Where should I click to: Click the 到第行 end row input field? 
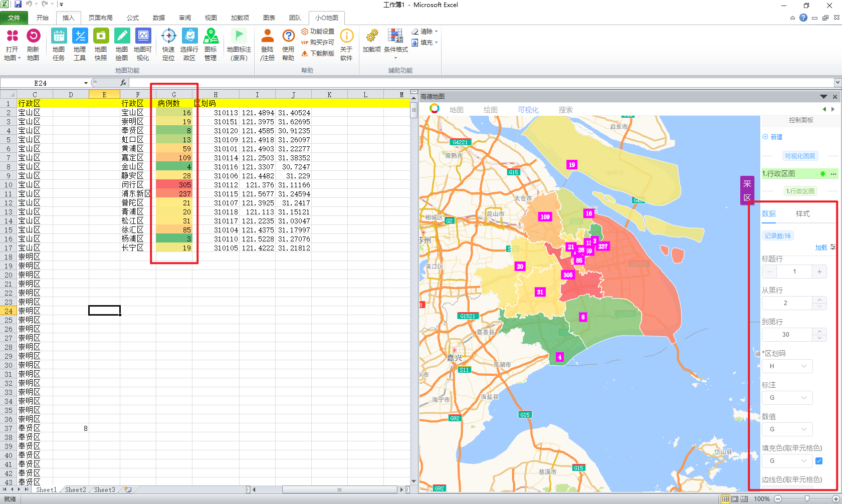(x=786, y=335)
